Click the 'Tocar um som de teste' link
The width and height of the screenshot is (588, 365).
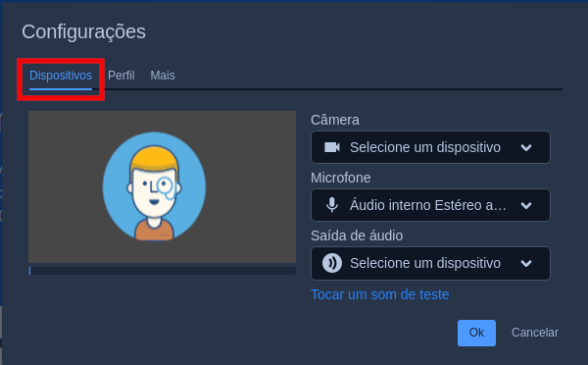(x=380, y=294)
